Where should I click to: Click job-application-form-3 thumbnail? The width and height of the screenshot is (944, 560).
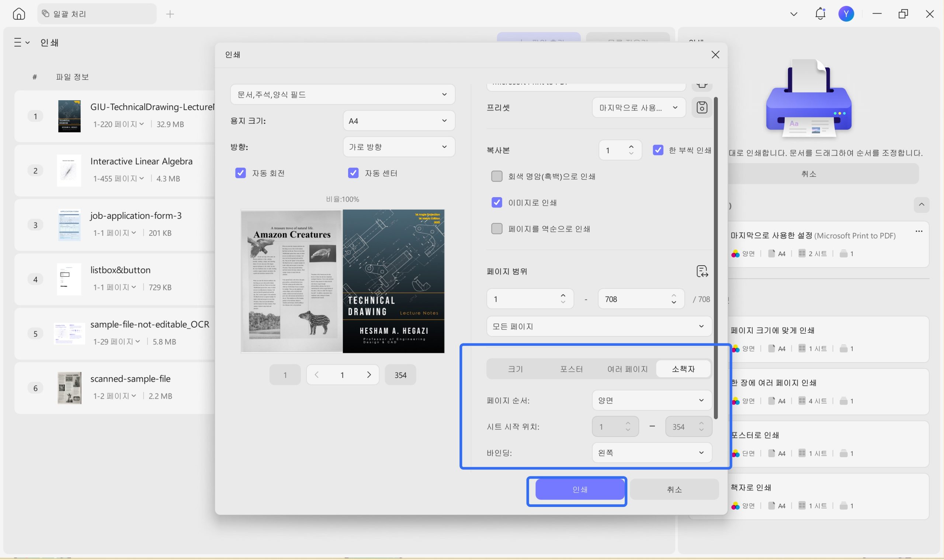coord(69,225)
